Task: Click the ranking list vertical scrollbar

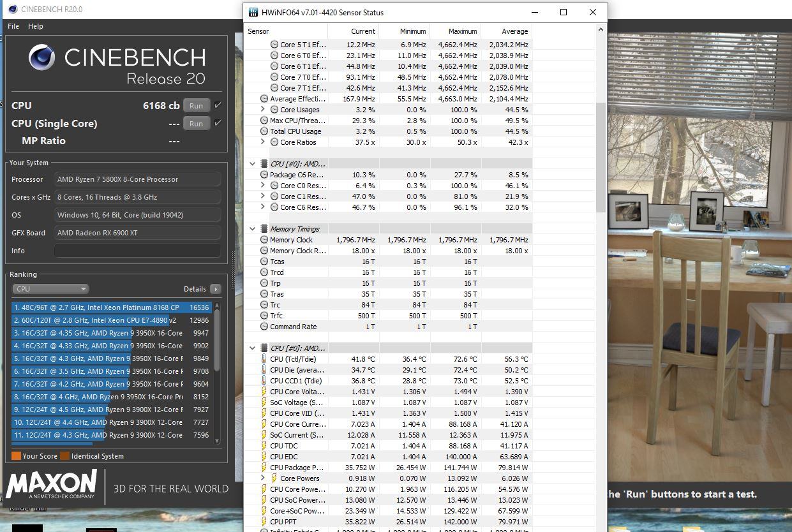Action: coord(217,340)
